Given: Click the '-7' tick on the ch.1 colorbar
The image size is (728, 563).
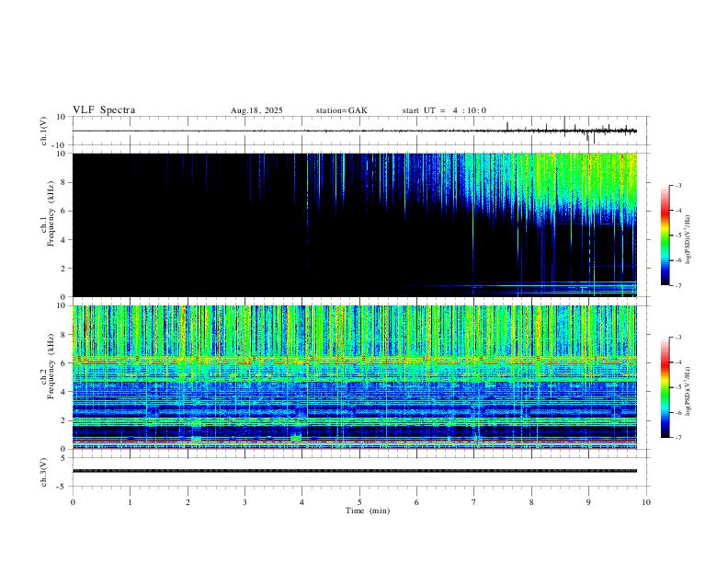Looking at the screenshot, I should tap(677, 285).
